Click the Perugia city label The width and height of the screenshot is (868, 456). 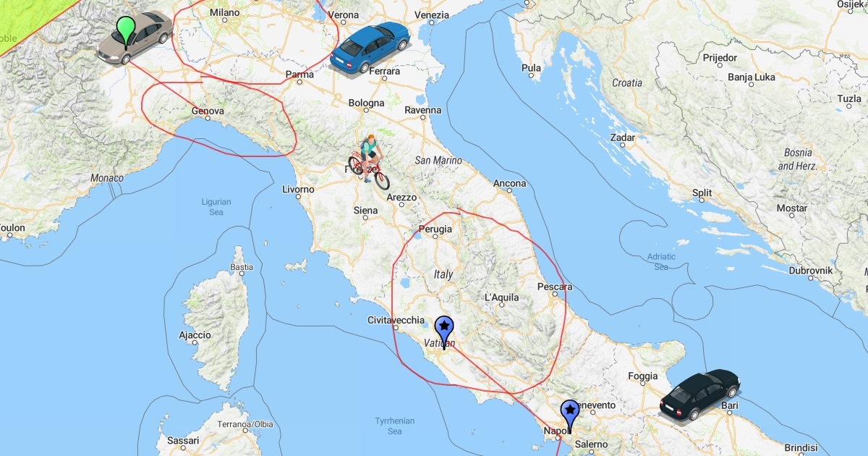435,229
